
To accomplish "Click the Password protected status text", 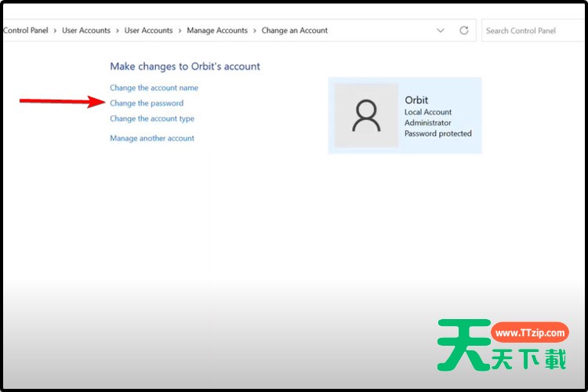I will [437, 134].
